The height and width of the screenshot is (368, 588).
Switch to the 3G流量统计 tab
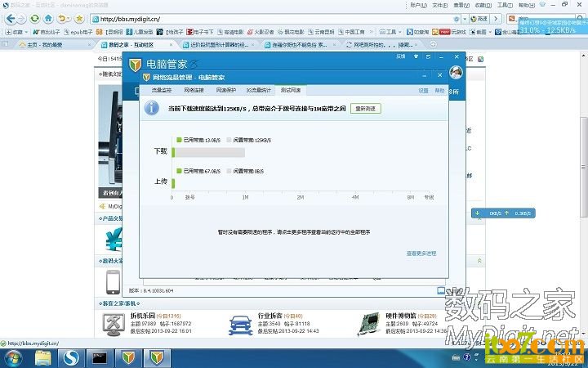point(258,90)
